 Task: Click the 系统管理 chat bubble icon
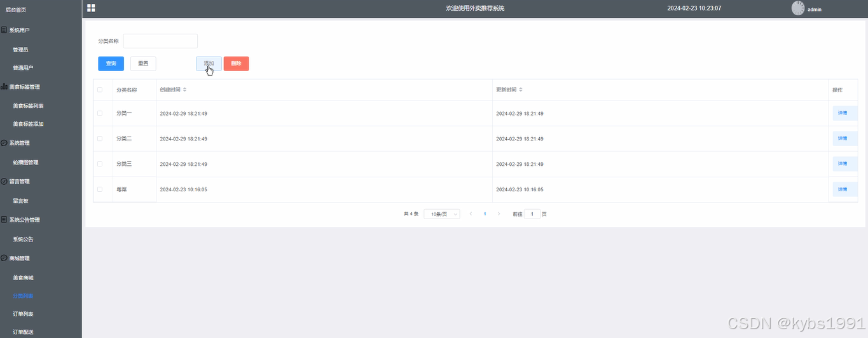pyautogui.click(x=4, y=143)
